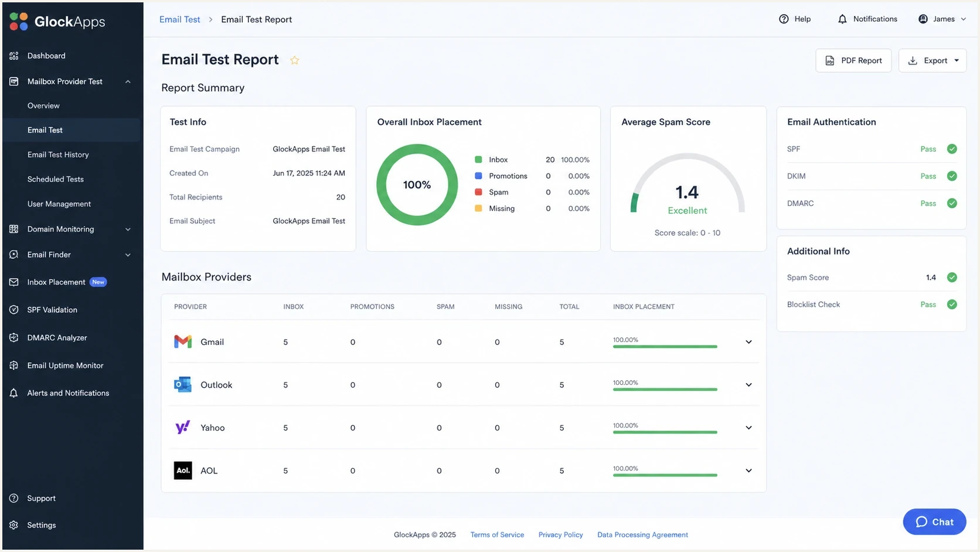Expand the Email Finder menu chevron
This screenshot has width=980, height=552.
coord(128,255)
